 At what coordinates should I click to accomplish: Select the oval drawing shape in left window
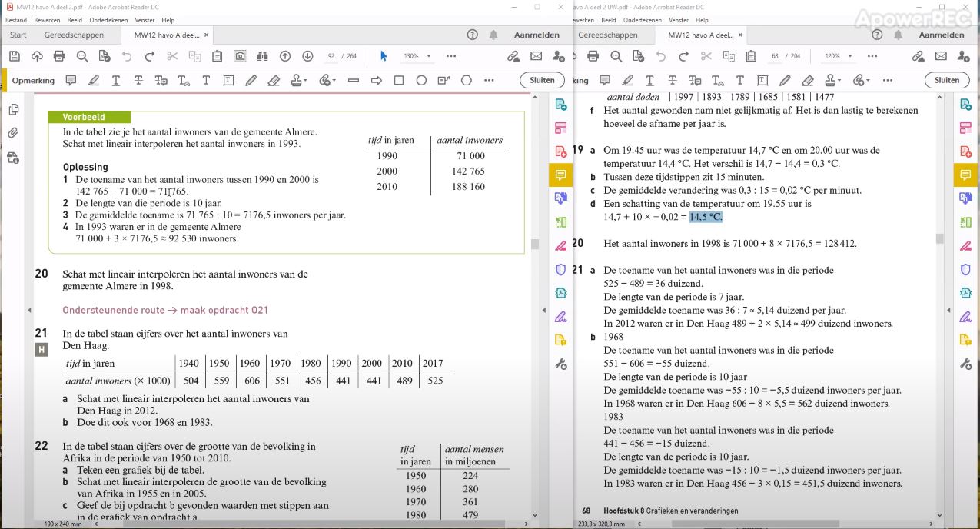click(x=421, y=80)
